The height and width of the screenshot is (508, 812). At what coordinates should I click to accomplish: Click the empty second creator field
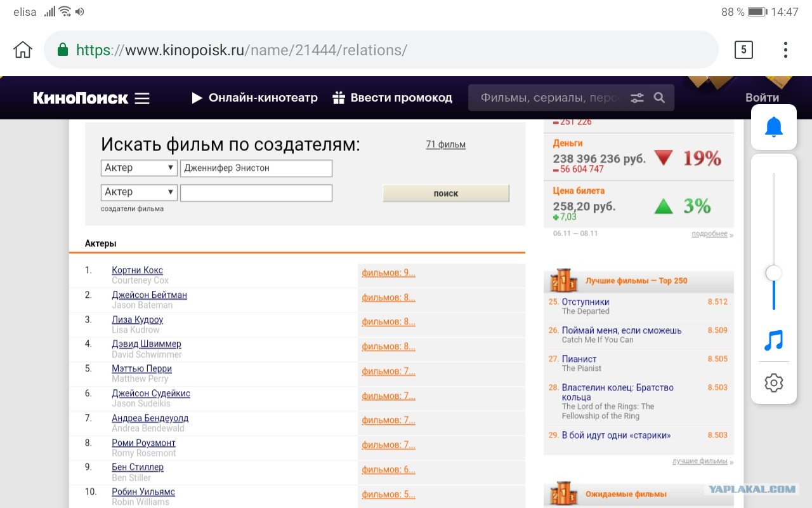256,192
